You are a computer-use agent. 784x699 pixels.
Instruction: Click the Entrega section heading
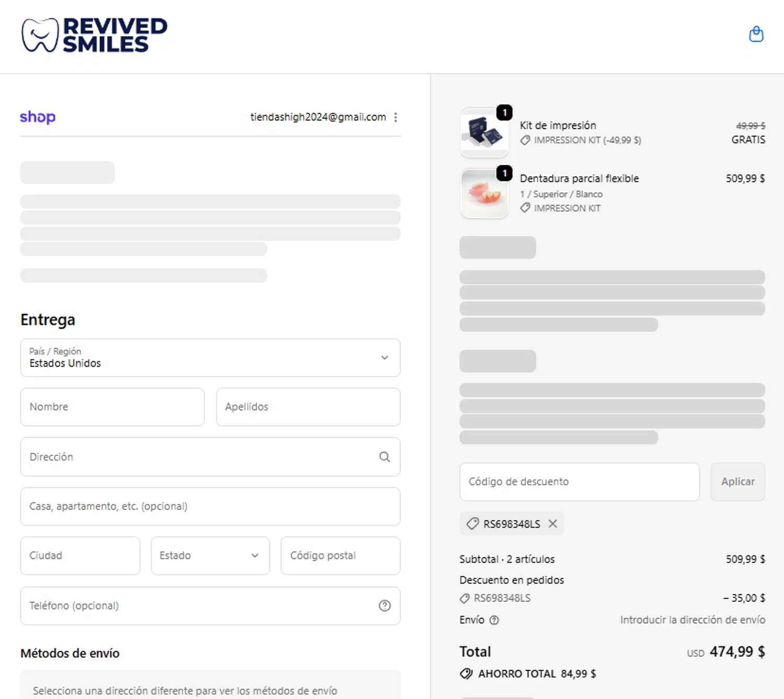tap(48, 320)
